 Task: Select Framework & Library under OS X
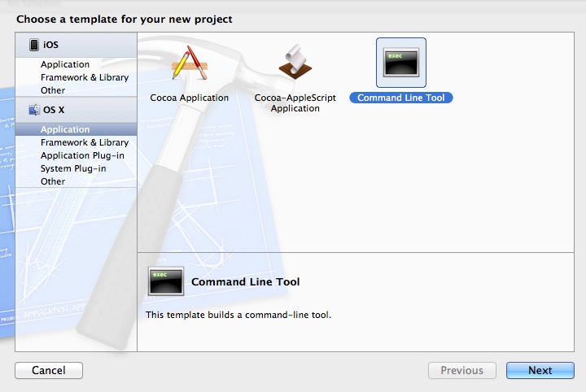pyautogui.click(x=85, y=142)
